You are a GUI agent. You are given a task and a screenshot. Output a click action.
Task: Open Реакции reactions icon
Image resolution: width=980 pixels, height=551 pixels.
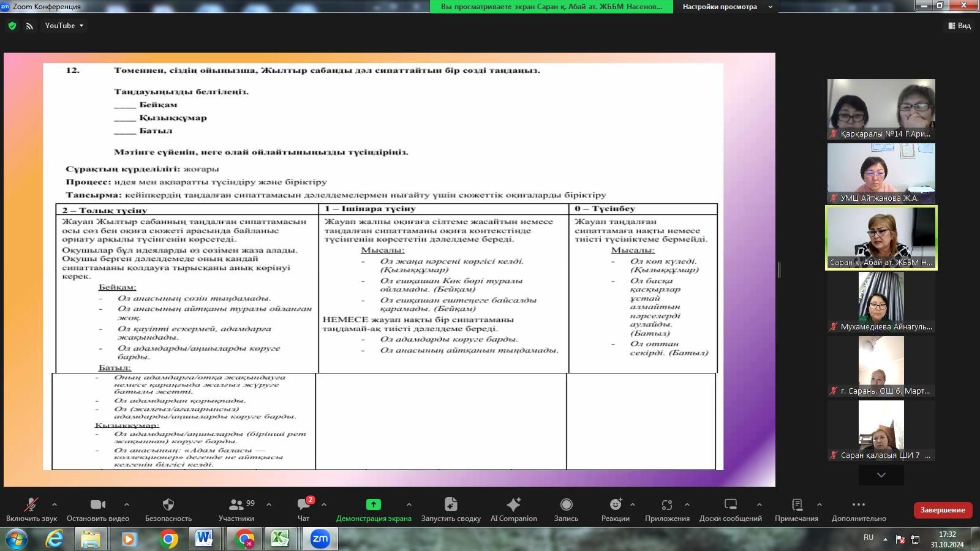pyautogui.click(x=615, y=504)
